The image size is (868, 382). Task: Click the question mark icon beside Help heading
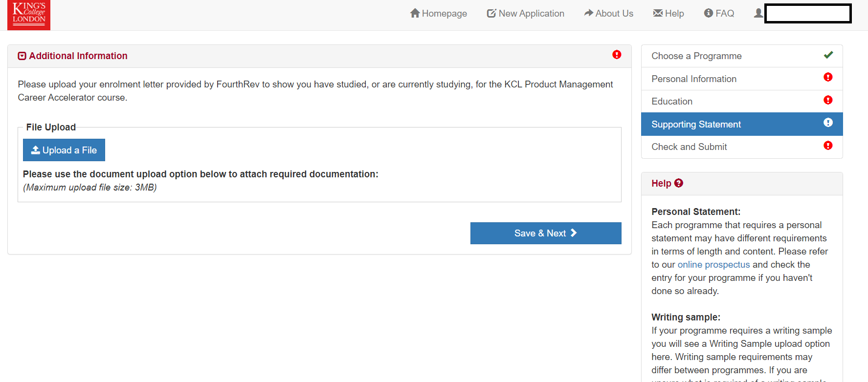pyautogui.click(x=678, y=183)
